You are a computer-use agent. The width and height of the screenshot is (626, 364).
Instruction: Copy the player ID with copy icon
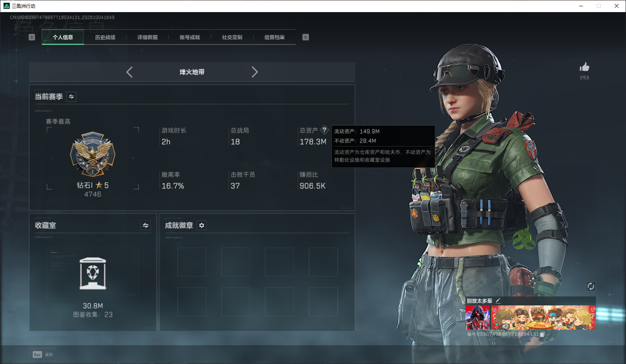(x=542, y=334)
